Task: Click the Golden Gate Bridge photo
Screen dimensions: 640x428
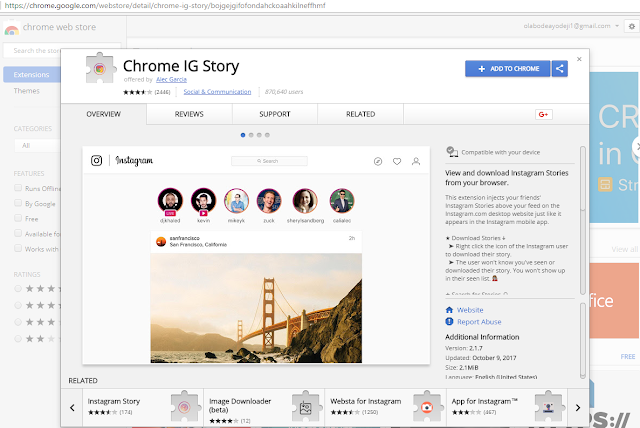Action: coord(256,308)
